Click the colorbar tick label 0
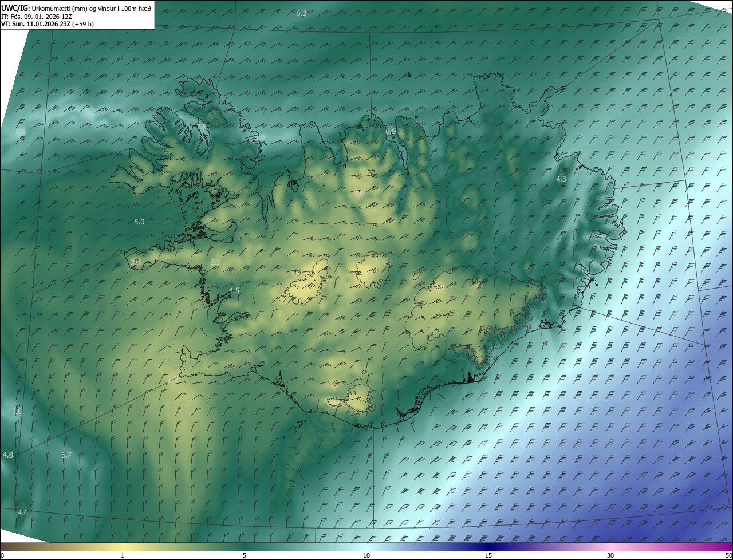 2,555
